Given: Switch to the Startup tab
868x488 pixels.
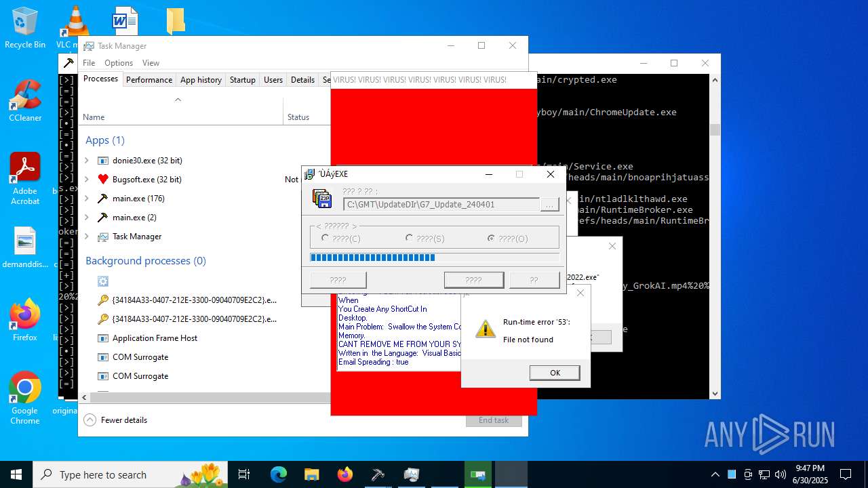Looking at the screenshot, I should click(242, 79).
